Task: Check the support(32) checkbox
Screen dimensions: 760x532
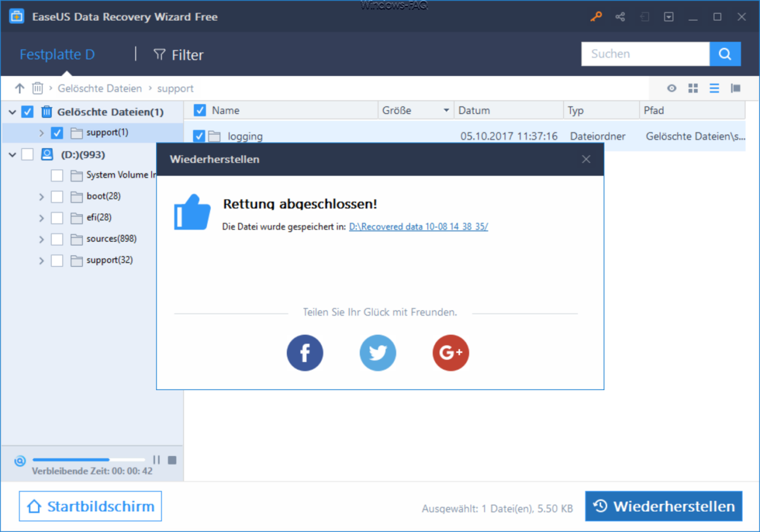Action: coord(57,261)
